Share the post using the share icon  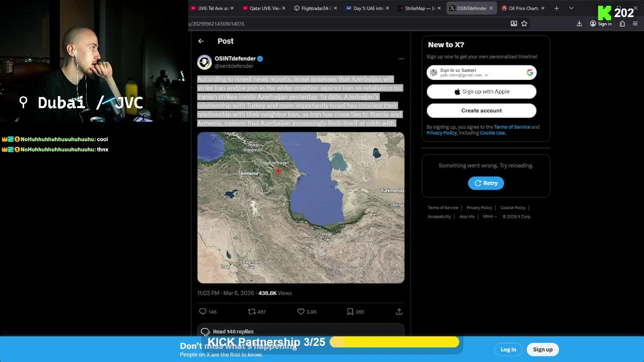(x=399, y=312)
